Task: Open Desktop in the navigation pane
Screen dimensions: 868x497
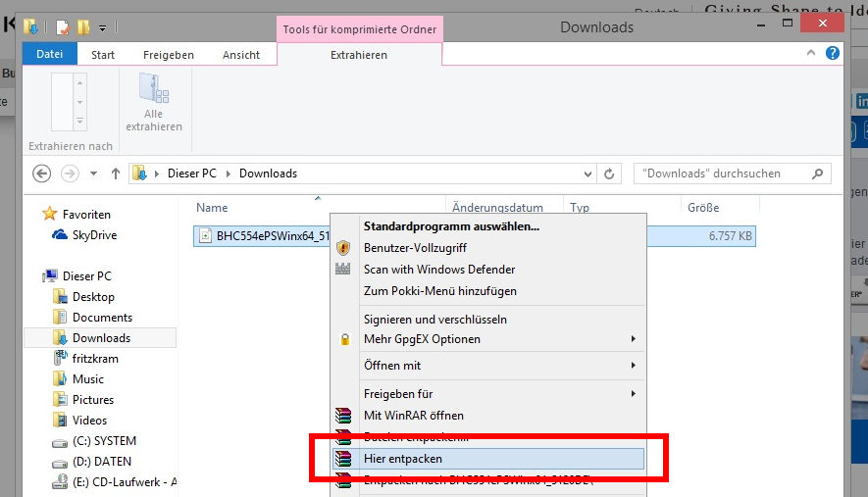Action: (x=93, y=297)
